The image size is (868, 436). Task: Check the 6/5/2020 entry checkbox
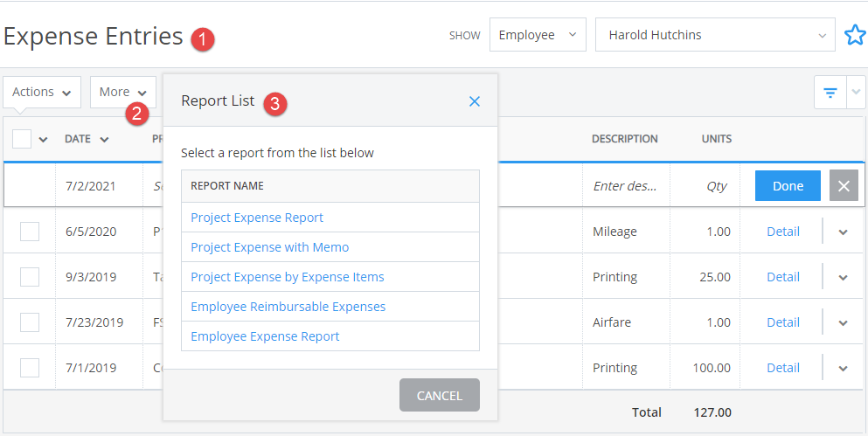pyautogui.click(x=30, y=232)
